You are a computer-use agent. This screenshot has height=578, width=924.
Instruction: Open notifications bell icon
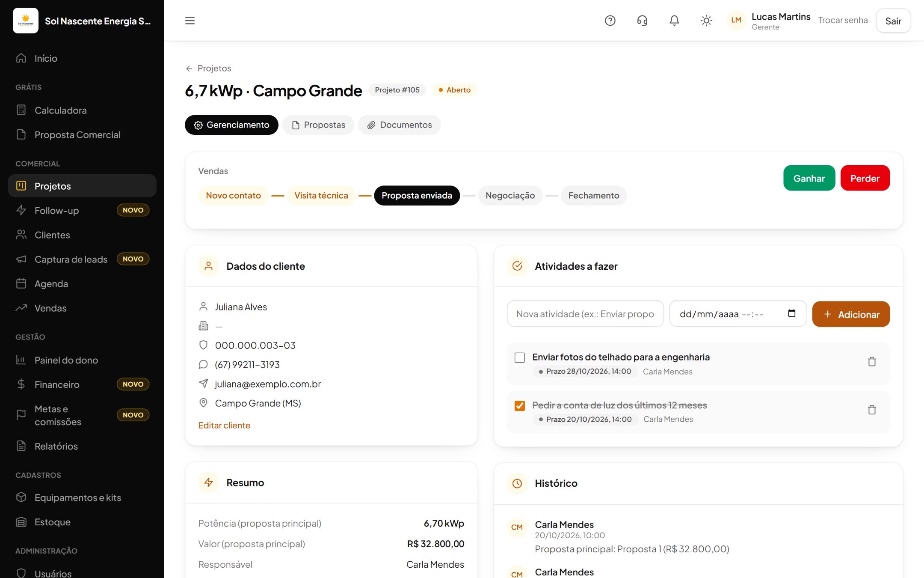[x=674, y=21]
